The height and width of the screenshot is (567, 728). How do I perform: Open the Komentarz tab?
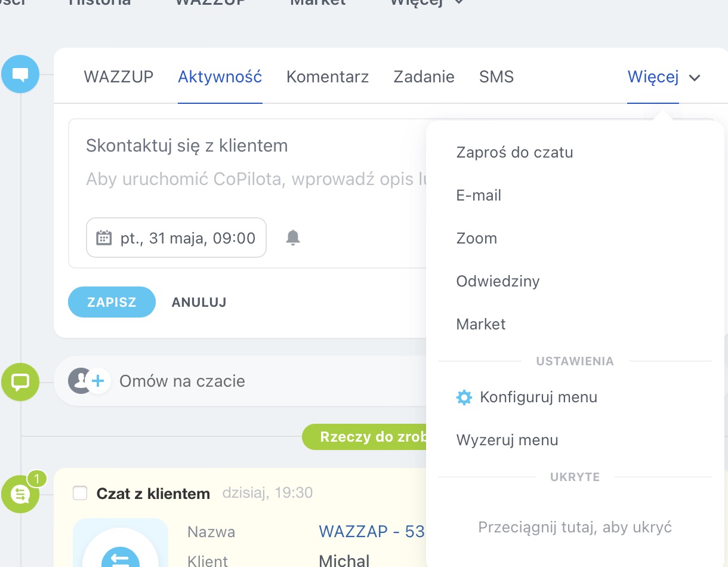click(328, 77)
